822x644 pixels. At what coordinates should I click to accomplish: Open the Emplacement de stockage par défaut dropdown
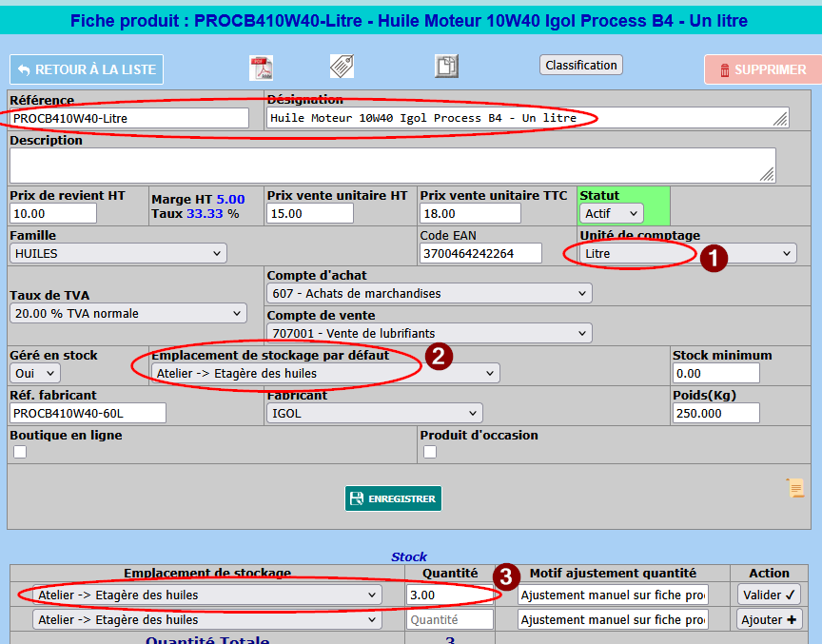point(325,373)
